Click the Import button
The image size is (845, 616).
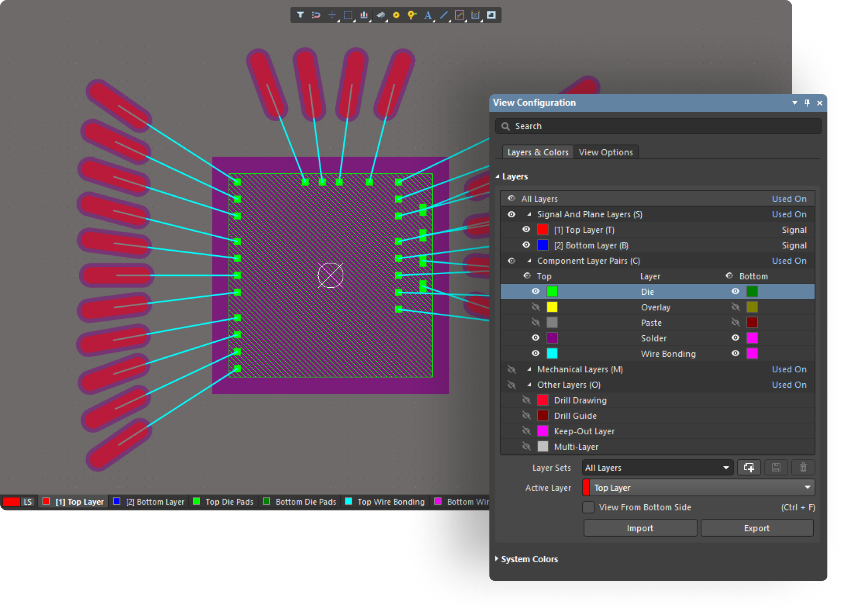click(640, 528)
